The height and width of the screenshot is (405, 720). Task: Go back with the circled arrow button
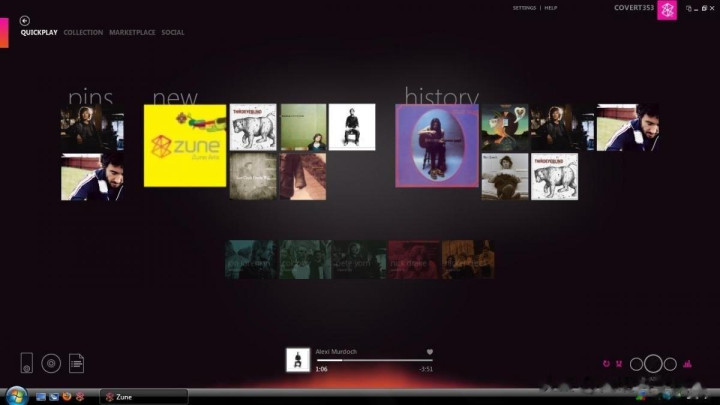click(x=25, y=21)
